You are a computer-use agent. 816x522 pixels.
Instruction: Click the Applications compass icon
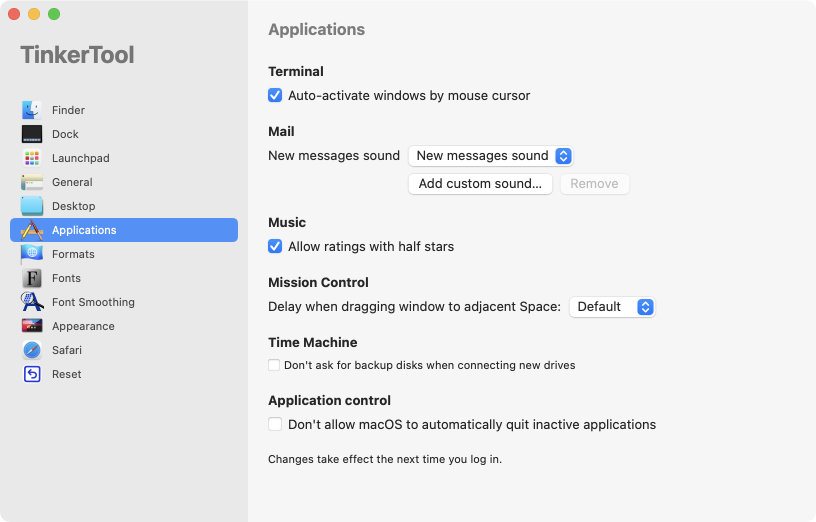tap(32, 230)
